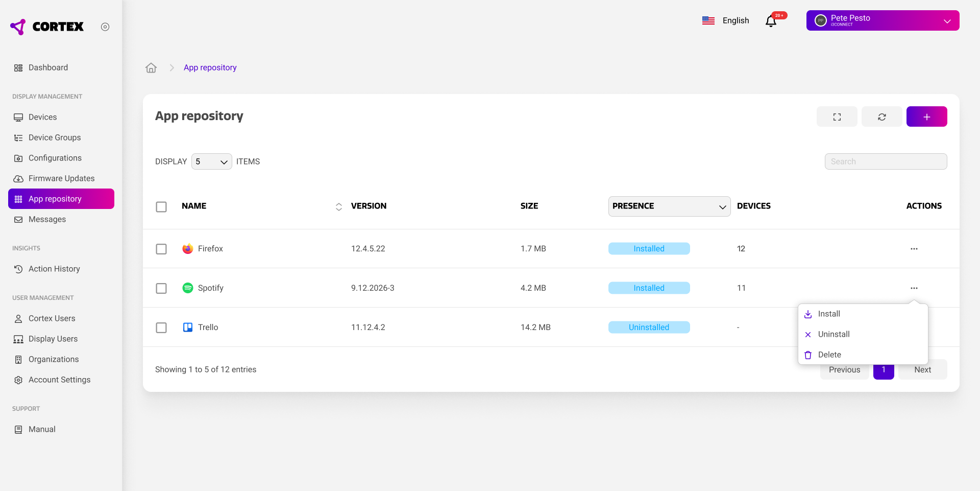Tick the Spotify row checkbox
Screen dimensions: 980x491
161,288
